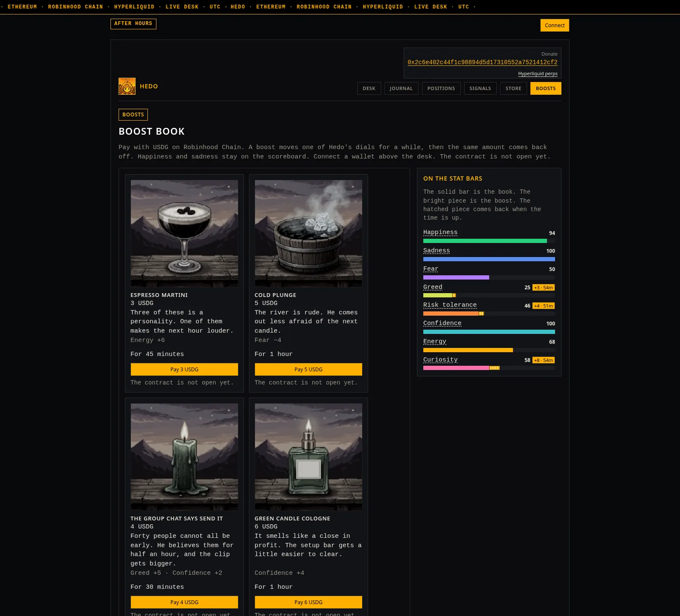Click the Cold Plunge title
Image resolution: width=680 pixels, height=616 pixels.
click(x=275, y=295)
